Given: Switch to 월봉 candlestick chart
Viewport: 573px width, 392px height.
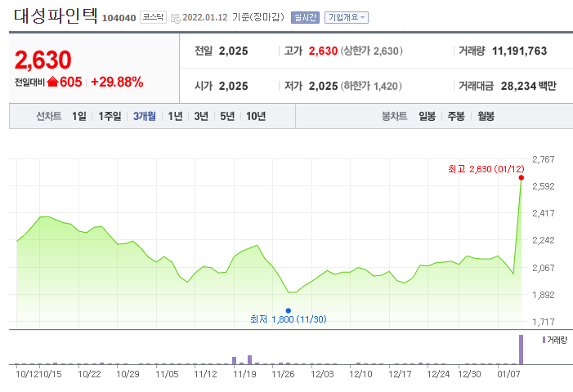Looking at the screenshot, I should 486,116.
